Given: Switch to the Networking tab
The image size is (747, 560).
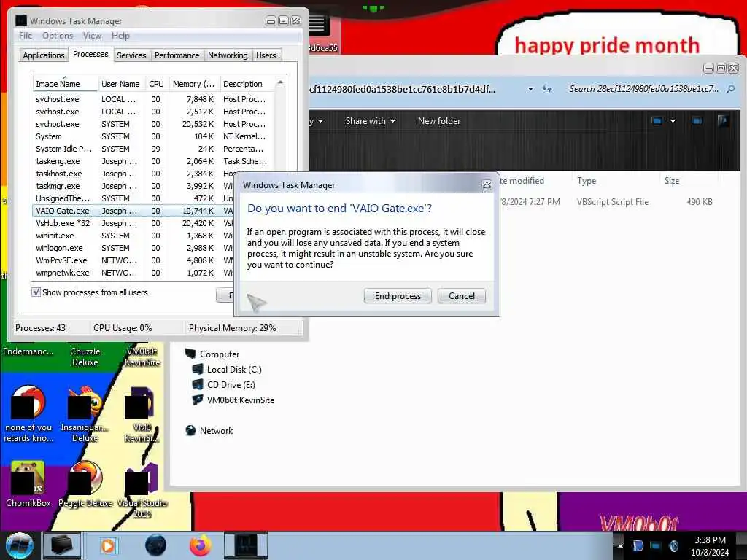Looking at the screenshot, I should coord(228,55).
